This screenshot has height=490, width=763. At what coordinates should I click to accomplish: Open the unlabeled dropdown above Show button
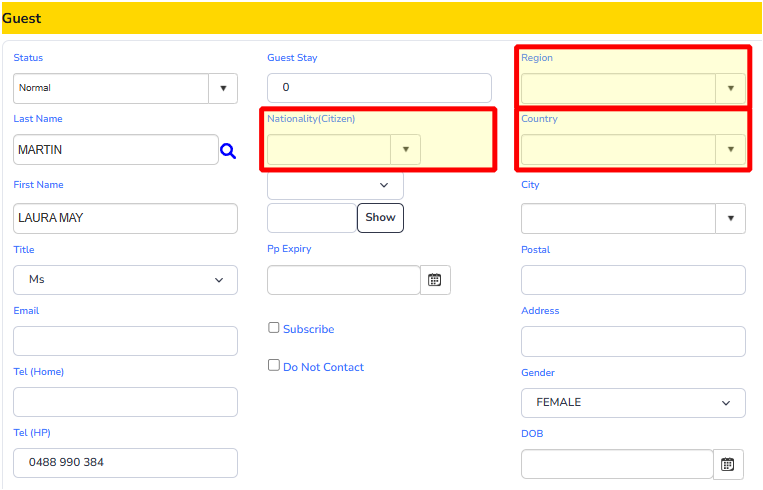[335, 185]
